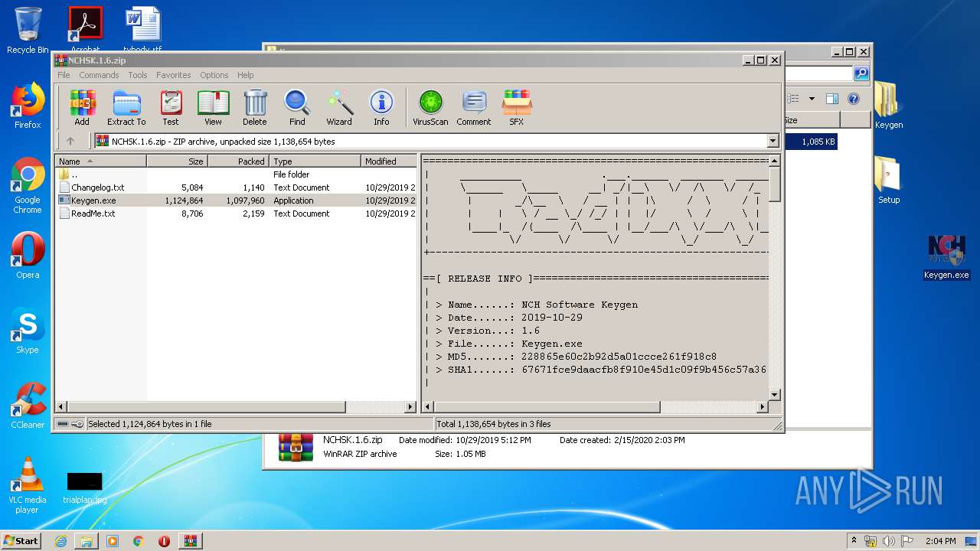The image size is (980, 551).
Task: Expand the archive path dropdown
Action: pyautogui.click(x=773, y=141)
